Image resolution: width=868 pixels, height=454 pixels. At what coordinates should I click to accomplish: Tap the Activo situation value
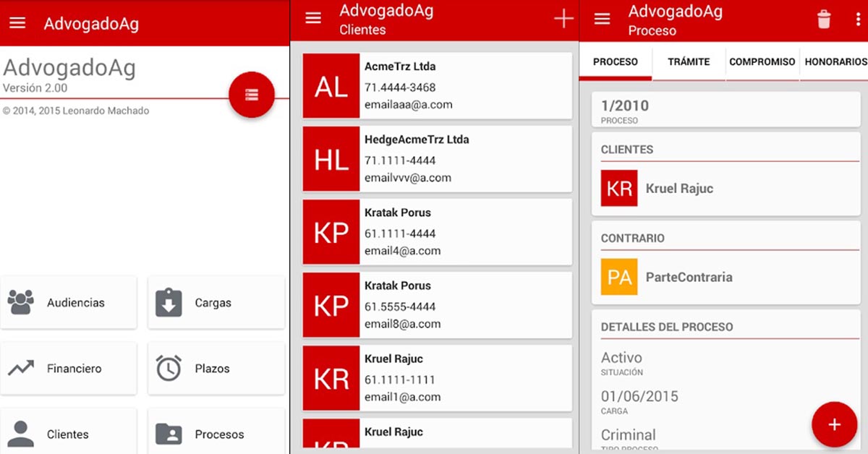(621, 357)
